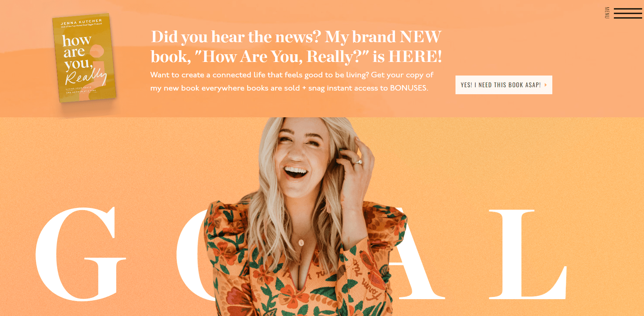
Task: Click the "how are you" title on cover
Action: (78, 52)
